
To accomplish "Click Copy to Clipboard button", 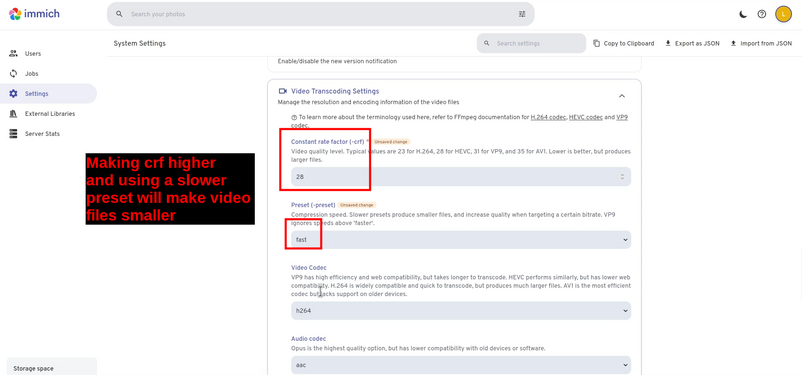I will tap(623, 43).
